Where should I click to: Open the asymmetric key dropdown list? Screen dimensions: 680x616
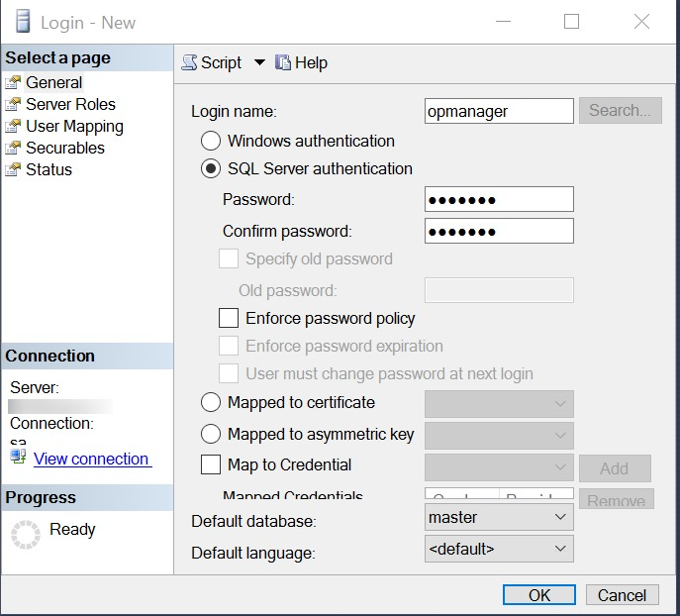click(x=499, y=436)
